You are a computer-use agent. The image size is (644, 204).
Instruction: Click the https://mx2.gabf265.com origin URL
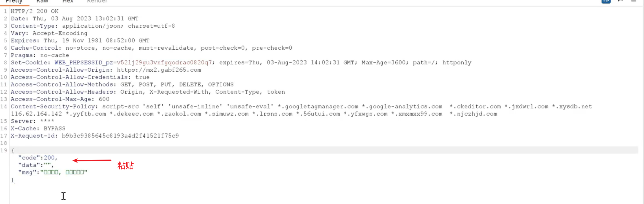pyautogui.click(x=159, y=70)
